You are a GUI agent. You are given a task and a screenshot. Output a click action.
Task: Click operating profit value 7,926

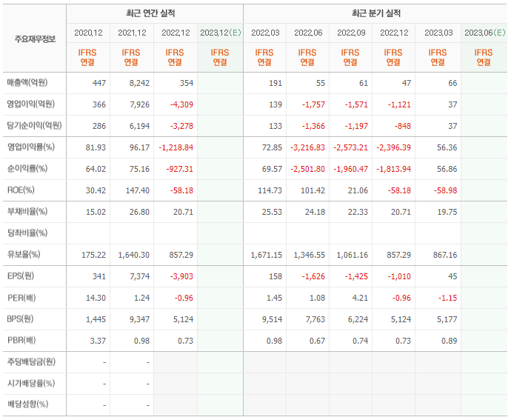tap(139, 105)
